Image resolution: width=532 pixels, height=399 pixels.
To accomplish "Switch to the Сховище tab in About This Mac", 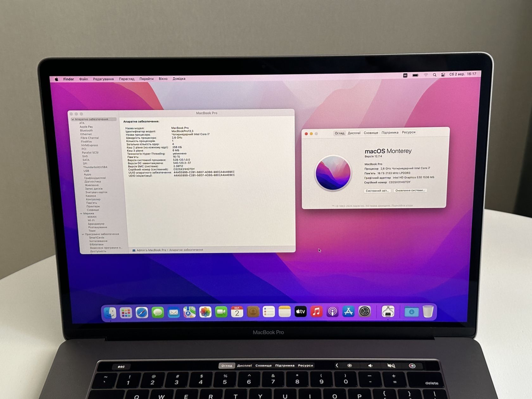I will pyautogui.click(x=371, y=133).
